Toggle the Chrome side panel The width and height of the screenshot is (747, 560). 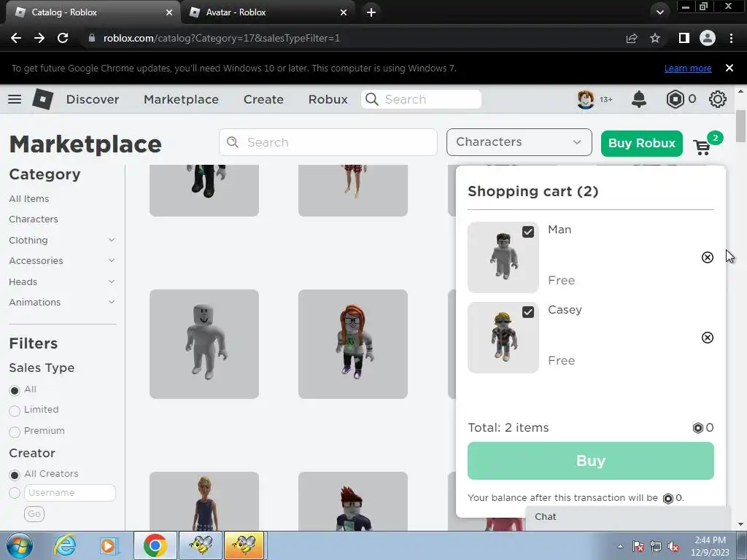[x=684, y=38]
